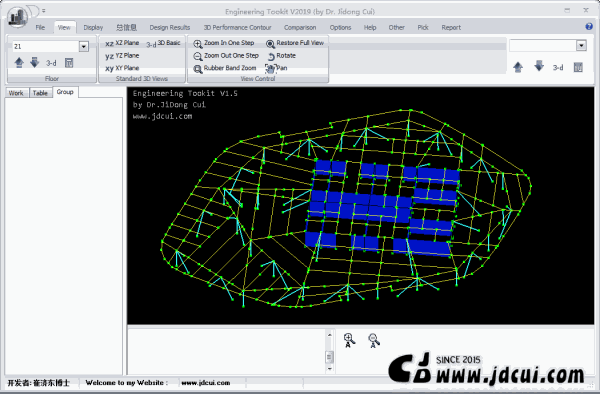Image resolution: width=600 pixels, height=394 pixels.
Task: Click Zoom Out One Step icon
Action: click(x=197, y=56)
